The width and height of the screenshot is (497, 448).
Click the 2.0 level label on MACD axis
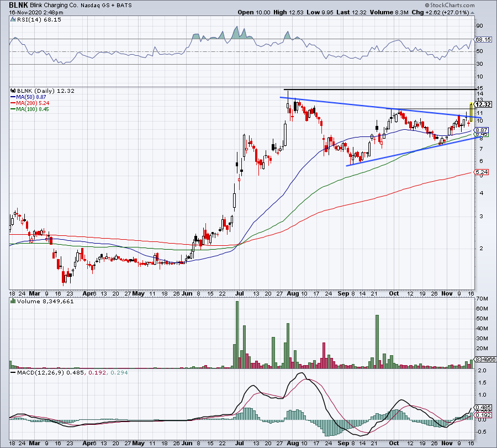click(x=482, y=371)
